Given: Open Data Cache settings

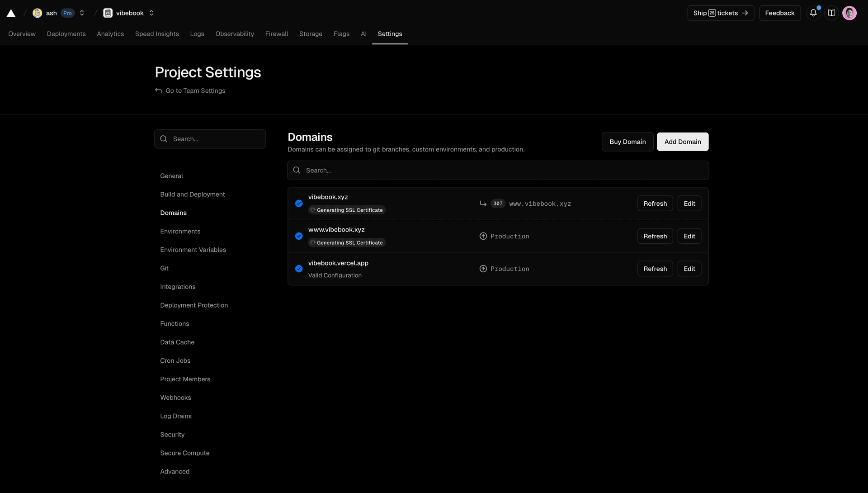Looking at the screenshot, I should click(177, 342).
